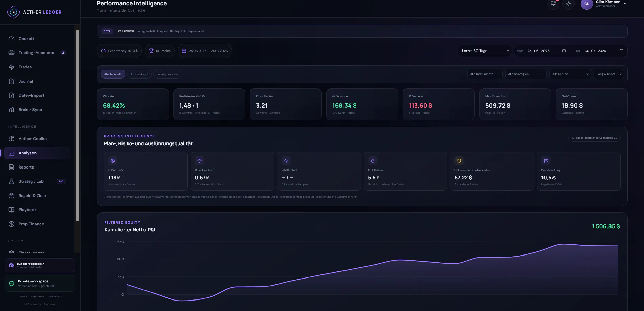Open Journal in the sidebar
Viewport: 644px width, 311px height.
[37, 81]
